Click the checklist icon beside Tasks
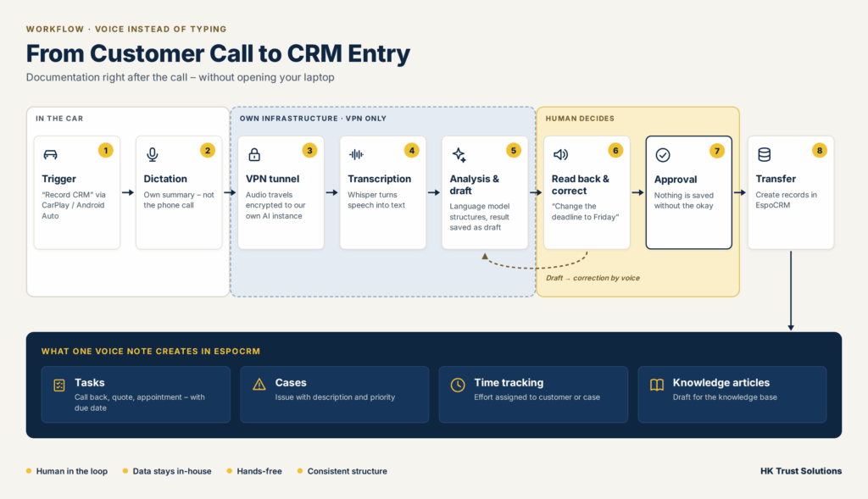 click(59, 385)
